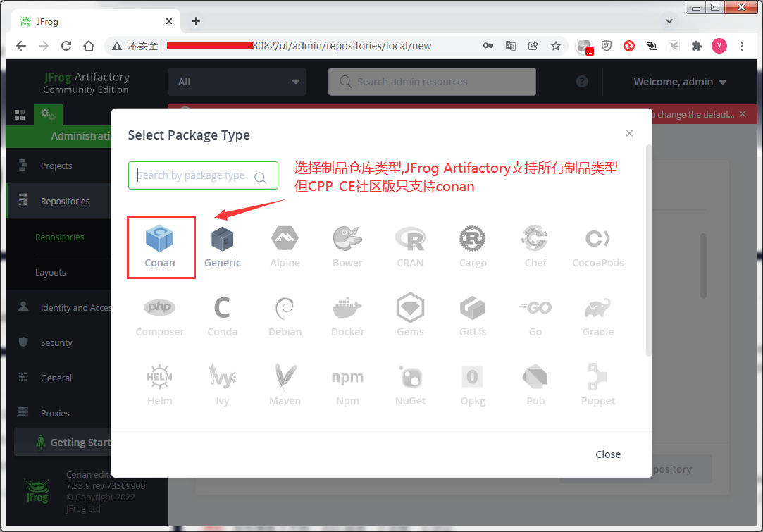Screen dimensions: 763x532
Task: Select the Conan package type
Action: click(161, 245)
